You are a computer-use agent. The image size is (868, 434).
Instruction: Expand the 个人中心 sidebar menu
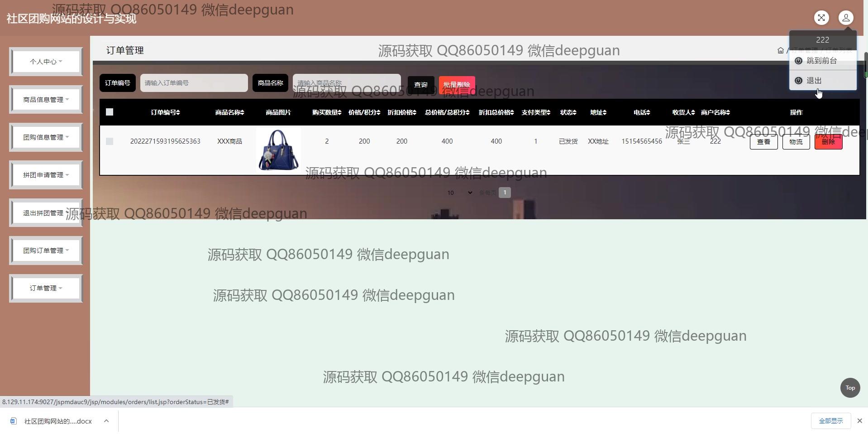(46, 62)
